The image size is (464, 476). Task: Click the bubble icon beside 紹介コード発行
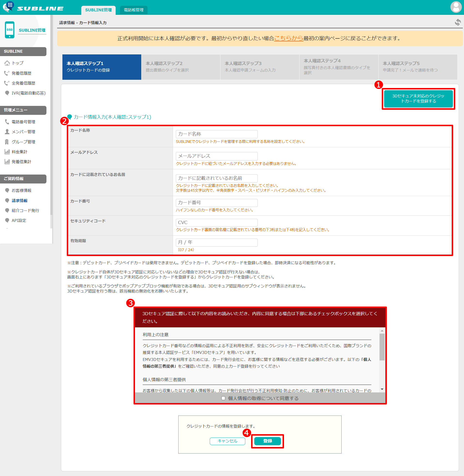pyautogui.click(x=7, y=210)
